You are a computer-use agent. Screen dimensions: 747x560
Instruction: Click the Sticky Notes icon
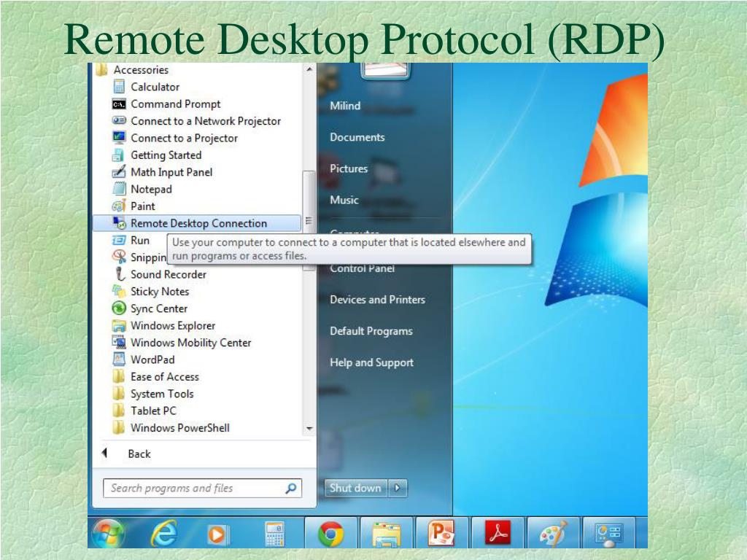119,292
